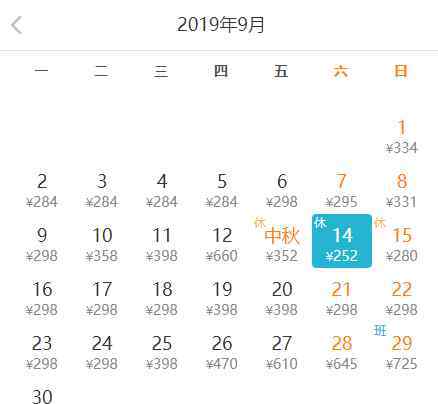Choose September 15 priced ¥280
Viewport: 438px width, 404px height.
401,245
